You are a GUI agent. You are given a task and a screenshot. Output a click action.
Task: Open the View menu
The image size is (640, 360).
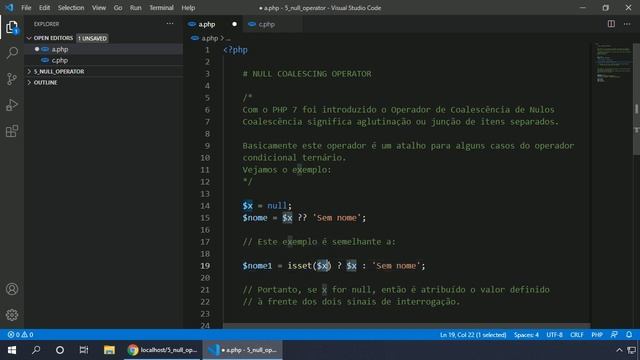coord(99,8)
